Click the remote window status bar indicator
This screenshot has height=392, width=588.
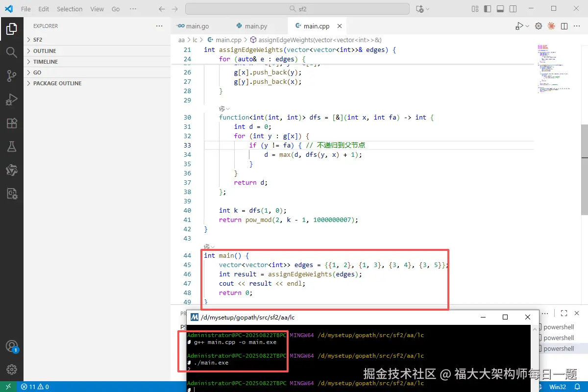coord(8,387)
